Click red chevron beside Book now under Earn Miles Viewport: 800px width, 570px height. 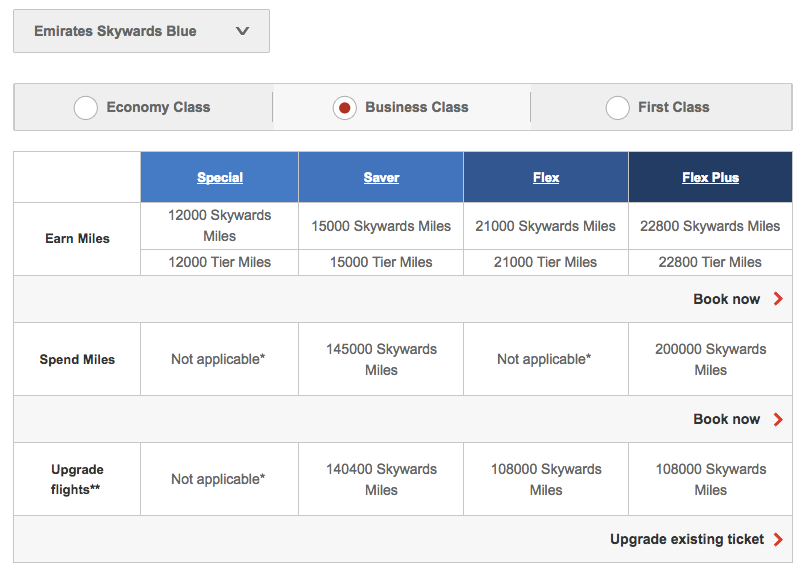pos(778,299)
